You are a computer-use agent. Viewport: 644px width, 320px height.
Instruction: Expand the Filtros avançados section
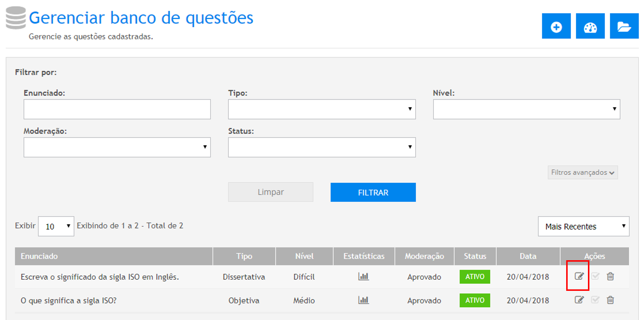582,172
